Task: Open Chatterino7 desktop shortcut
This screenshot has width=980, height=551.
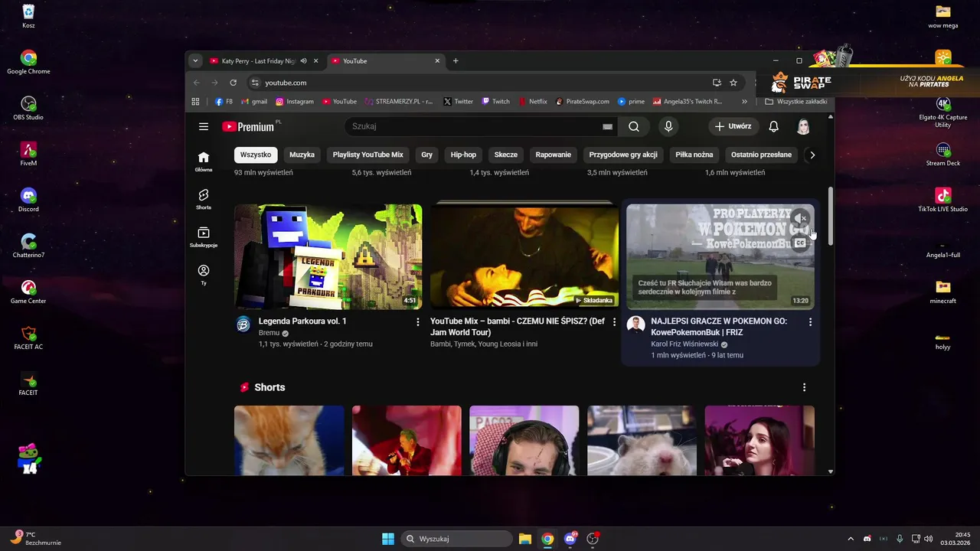Action: tap(28, 245)
